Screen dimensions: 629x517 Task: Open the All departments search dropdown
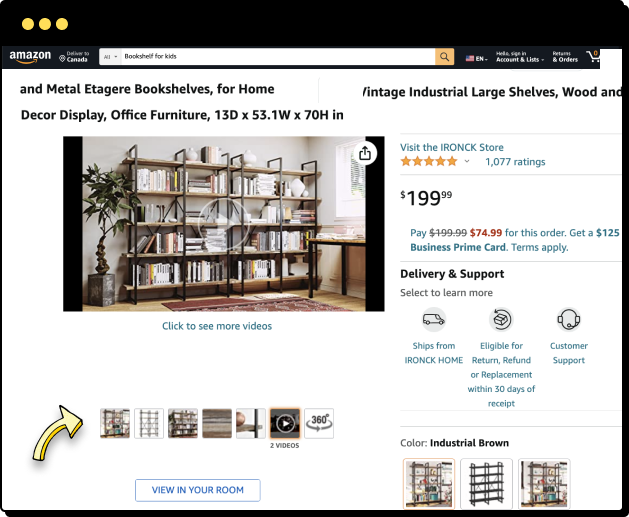coord(110,57)
